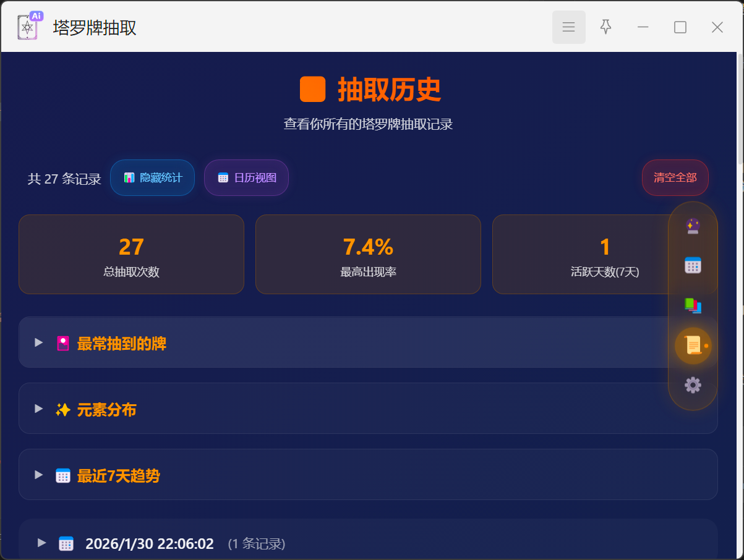Click the 总抽取次数 stat card

131,254
